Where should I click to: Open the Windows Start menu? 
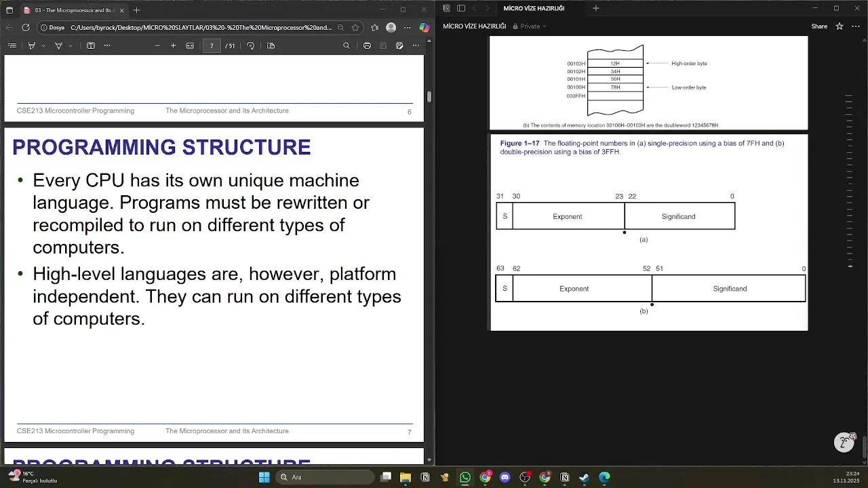point(264,477)
